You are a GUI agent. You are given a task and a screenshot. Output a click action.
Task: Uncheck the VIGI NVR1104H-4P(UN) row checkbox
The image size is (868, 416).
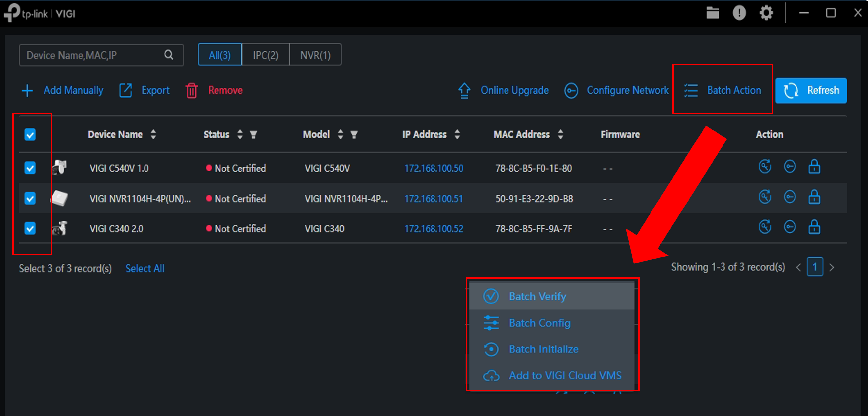[x=30, y=199]
